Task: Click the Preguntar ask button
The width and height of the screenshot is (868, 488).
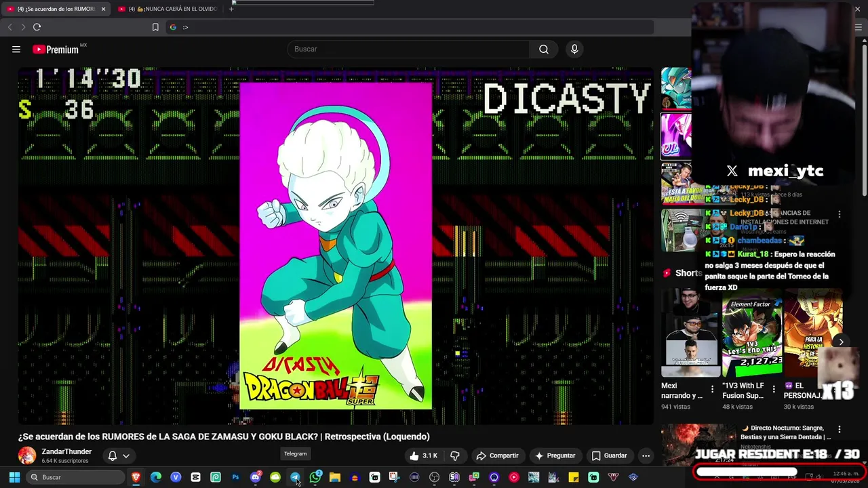Action: (x=555, y=455)
